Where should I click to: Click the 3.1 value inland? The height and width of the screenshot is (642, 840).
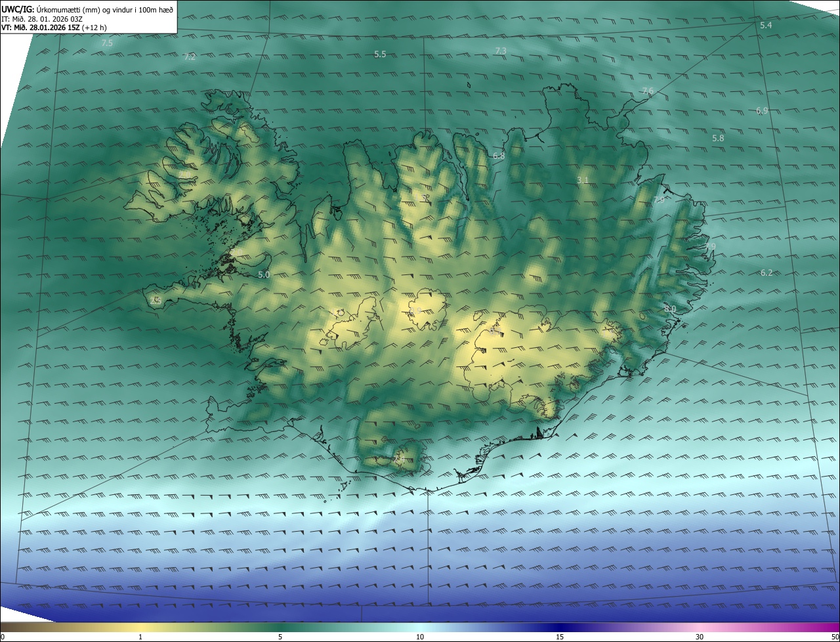click(x=583, y=180)
